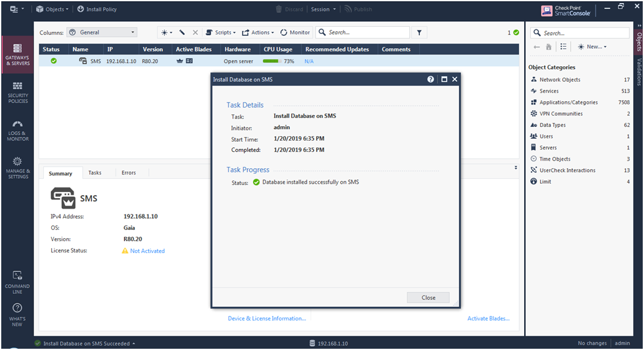
Task: Select the SMS name in the table
Action: click(x=96, y=61)
